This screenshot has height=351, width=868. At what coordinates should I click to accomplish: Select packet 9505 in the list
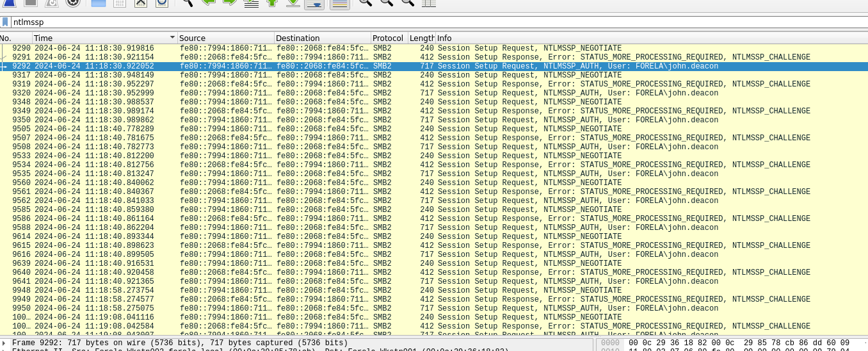[x=434, y=129]
